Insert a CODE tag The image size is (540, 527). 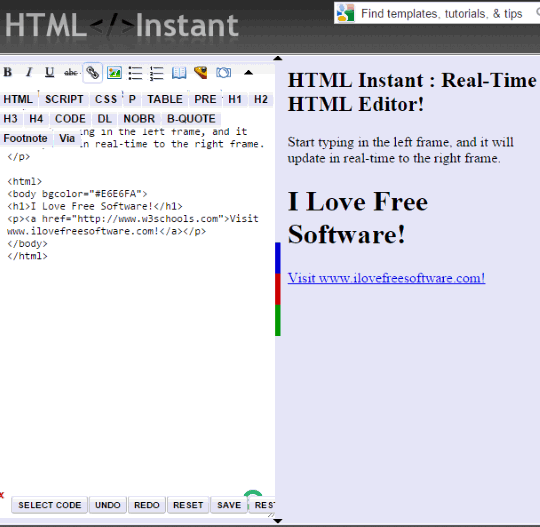[70, 119]
